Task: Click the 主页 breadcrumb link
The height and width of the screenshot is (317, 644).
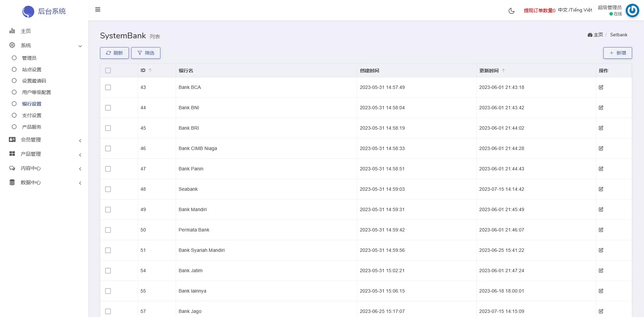Action: tap(598, 35)
